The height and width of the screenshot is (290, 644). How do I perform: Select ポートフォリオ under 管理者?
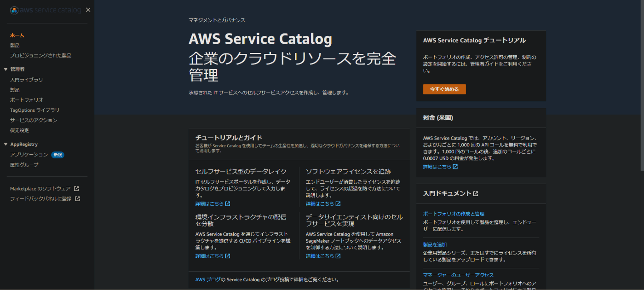pyautogui.click(x=27, y=100)
